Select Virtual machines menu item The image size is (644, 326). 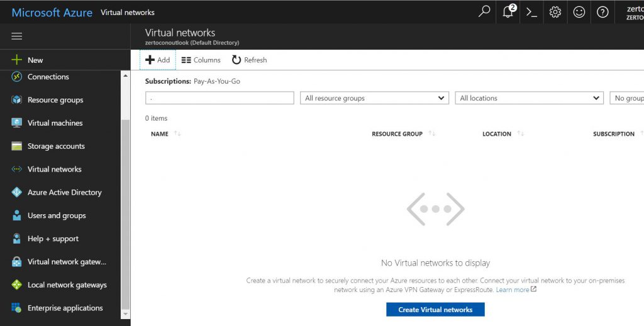[55, 122]
